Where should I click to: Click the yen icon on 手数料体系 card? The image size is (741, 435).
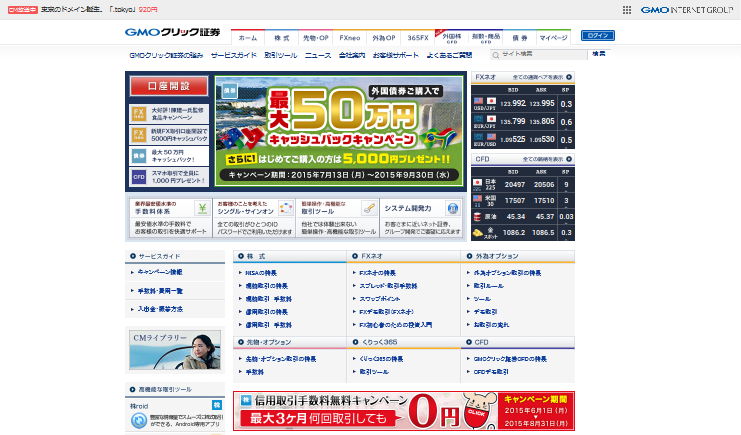pos(202,209)
